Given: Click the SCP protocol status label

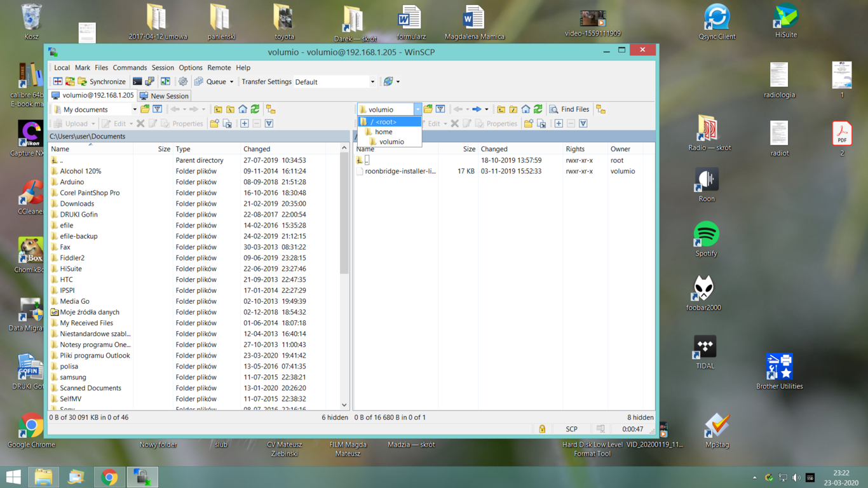Looking at the screenshot, I should point(571,429).
